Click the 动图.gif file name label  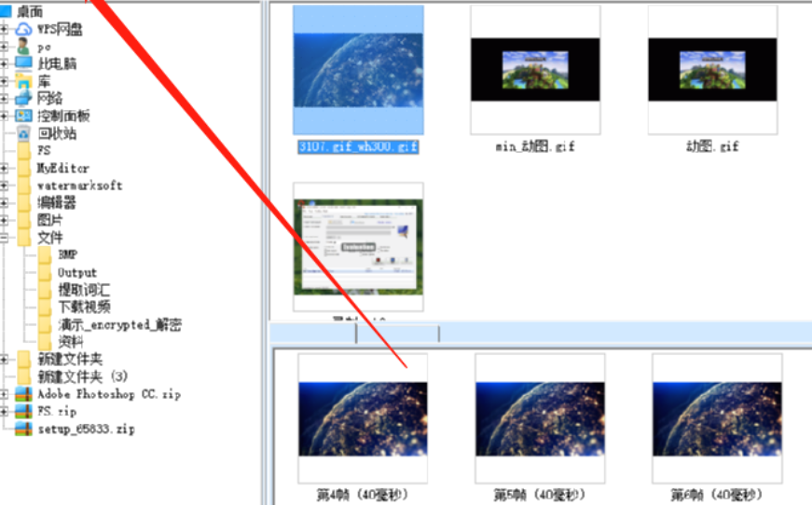712,146
